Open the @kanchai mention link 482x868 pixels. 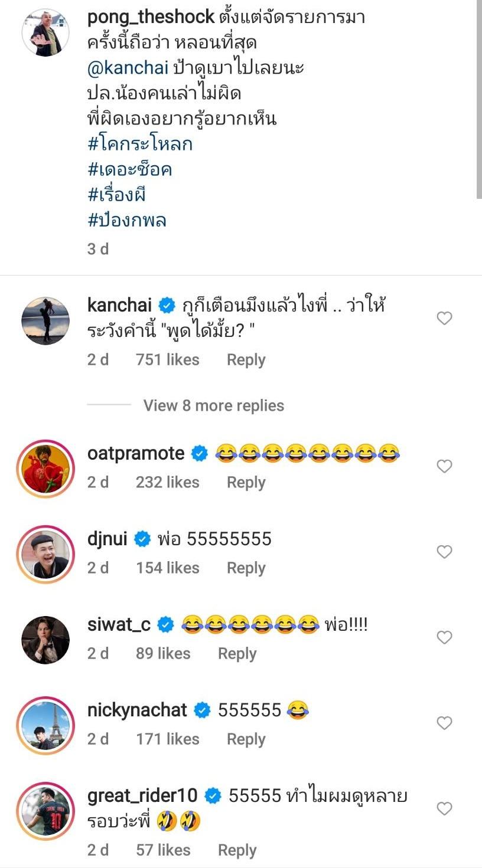pyautogui.click(x=128, y=68)
